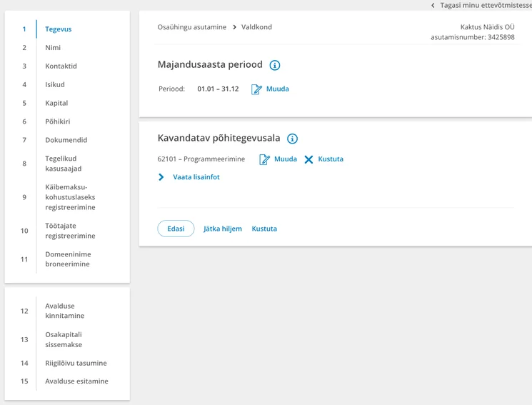Select step 12 Avalduse kinnitamine
The width and height of the screenshot is (532, 405).
tap(65, 311)
